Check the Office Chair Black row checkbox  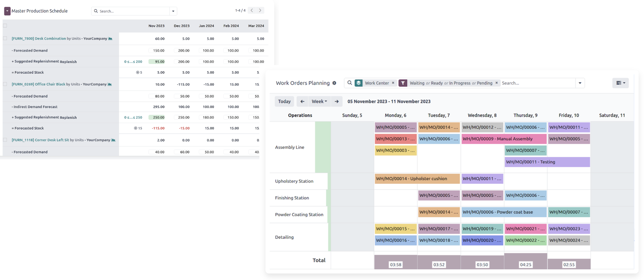(5, 84)
